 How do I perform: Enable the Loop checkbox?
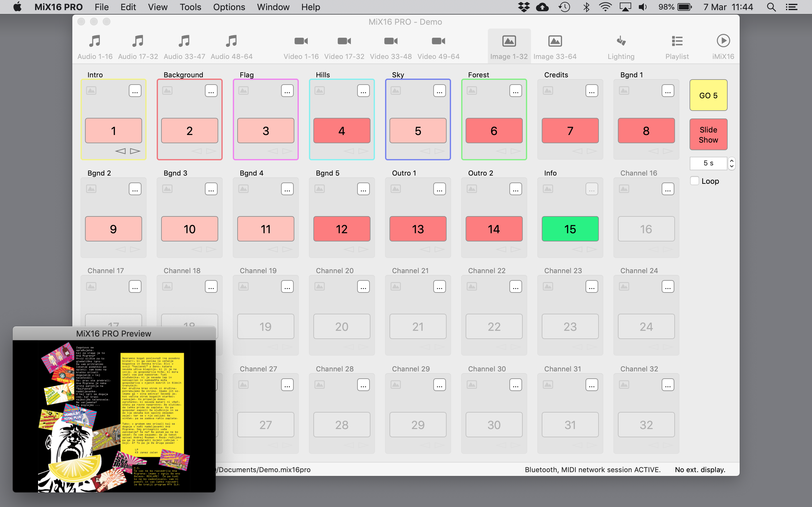pyautogui.click(x=695, y=181)
